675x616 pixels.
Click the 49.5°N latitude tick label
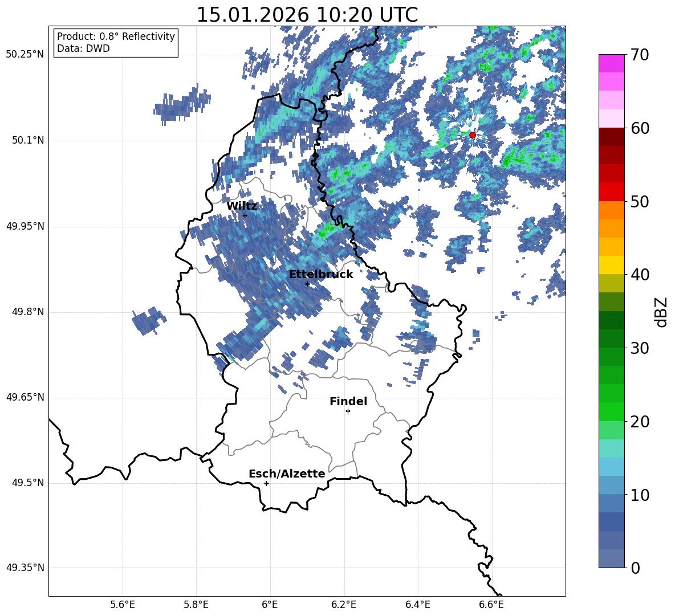coord(29,483)
